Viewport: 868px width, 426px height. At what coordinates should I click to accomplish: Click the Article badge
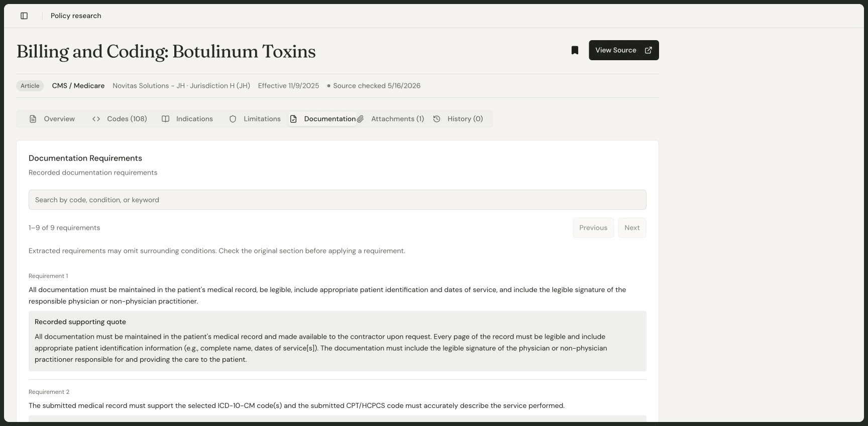pos(30,86)
